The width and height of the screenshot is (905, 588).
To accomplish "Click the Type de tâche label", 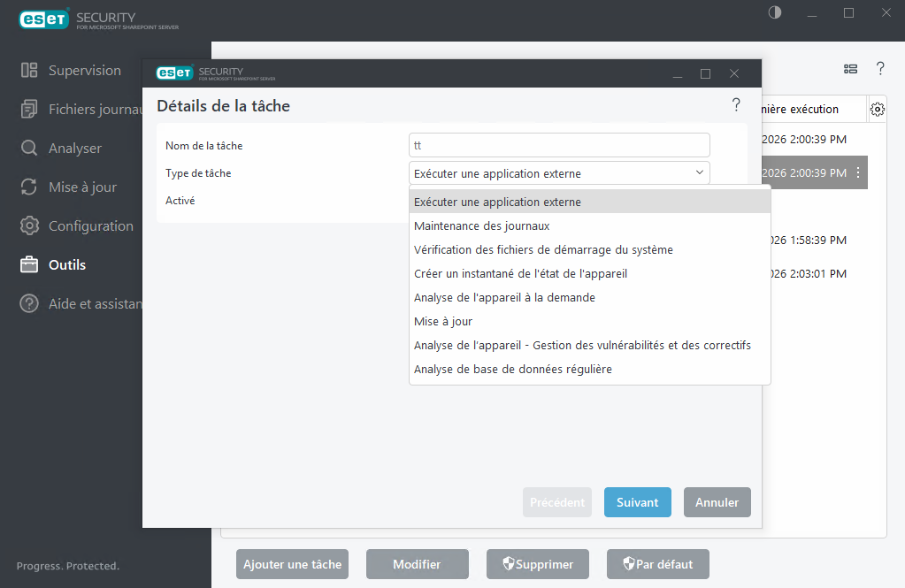I will pyautogui.click(x=198, y=173).
